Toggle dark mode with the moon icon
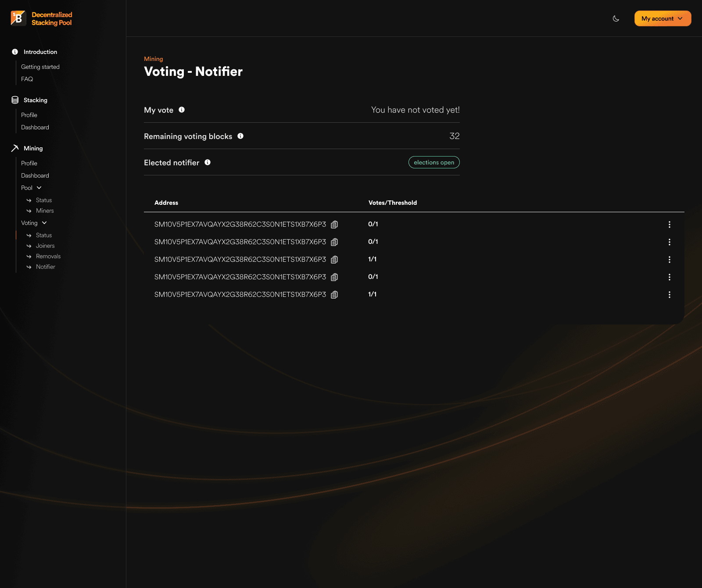 pyautogui.click(x=616, y=19)
